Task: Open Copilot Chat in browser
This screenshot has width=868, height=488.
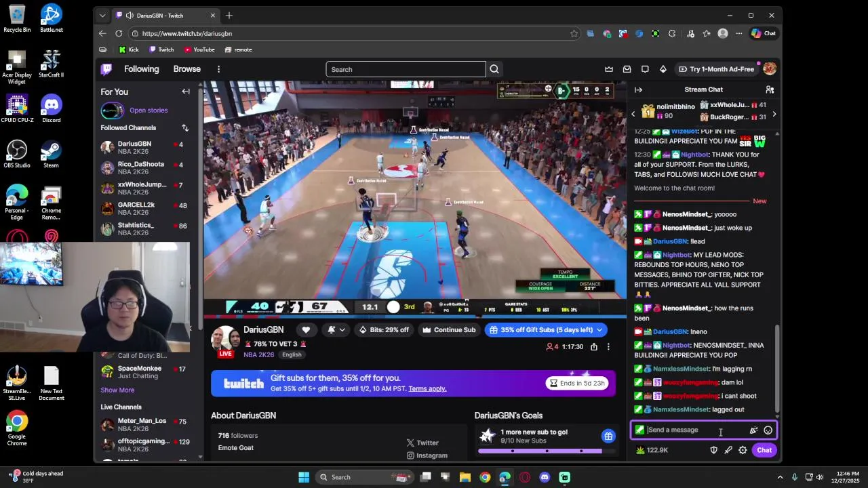Action: pos(764,33)
